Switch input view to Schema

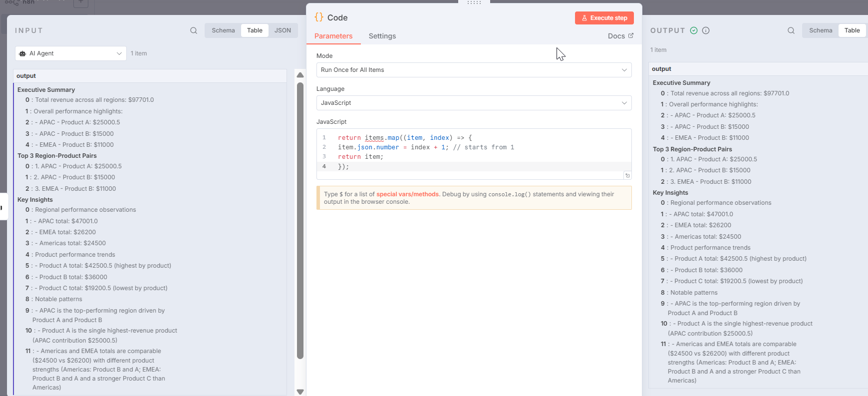coord(223,30)
